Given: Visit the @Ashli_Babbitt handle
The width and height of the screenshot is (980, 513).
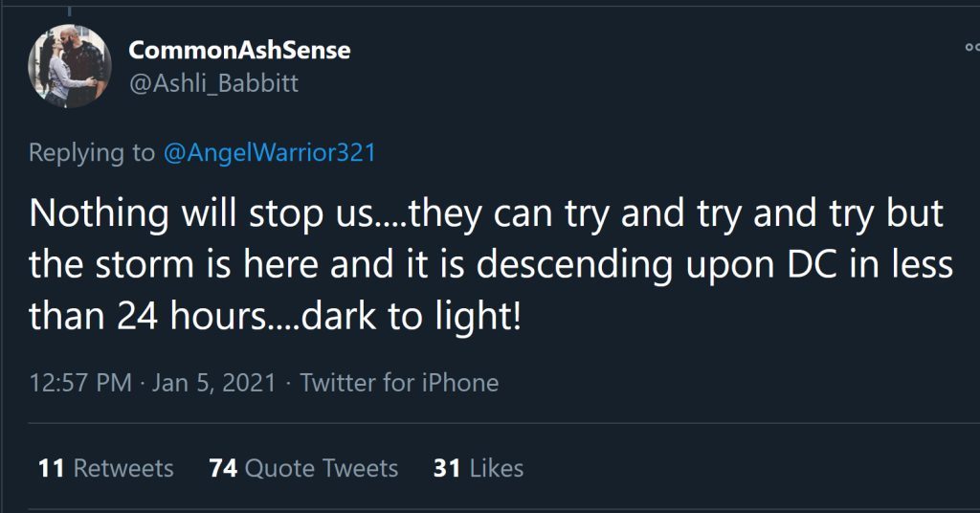Looking at the screenshot, I should (x=213, y=84).
